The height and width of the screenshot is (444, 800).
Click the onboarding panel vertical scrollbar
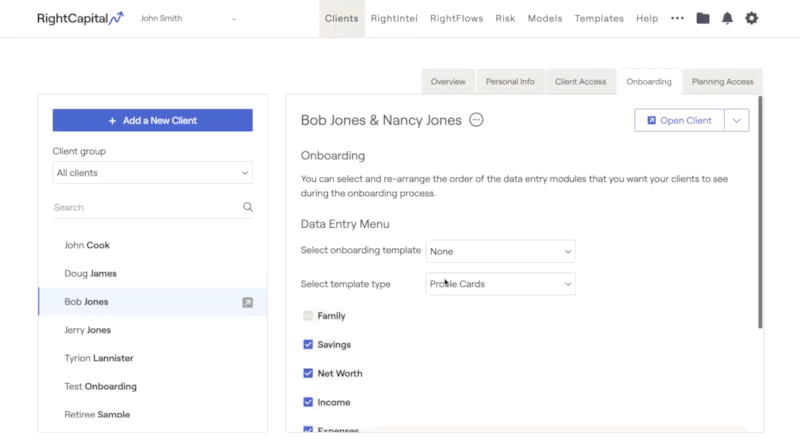tap(760, 212)
